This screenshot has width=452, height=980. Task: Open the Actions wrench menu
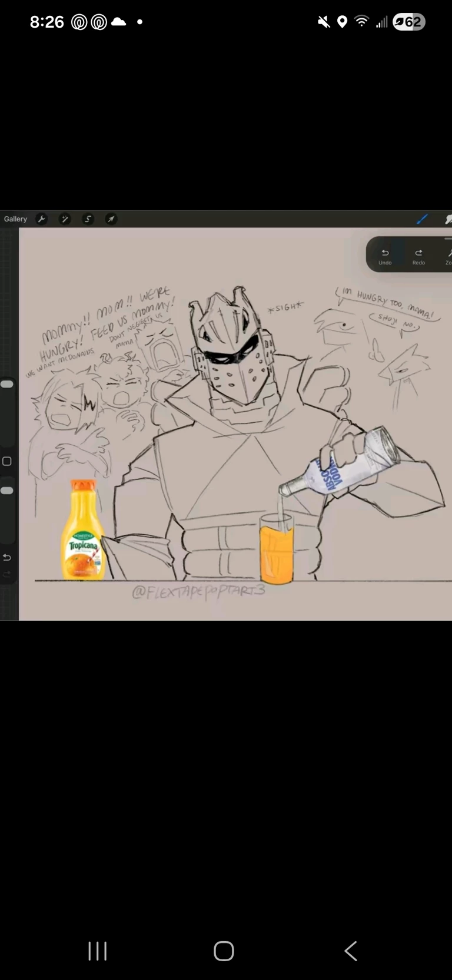(x=41, y=219)
